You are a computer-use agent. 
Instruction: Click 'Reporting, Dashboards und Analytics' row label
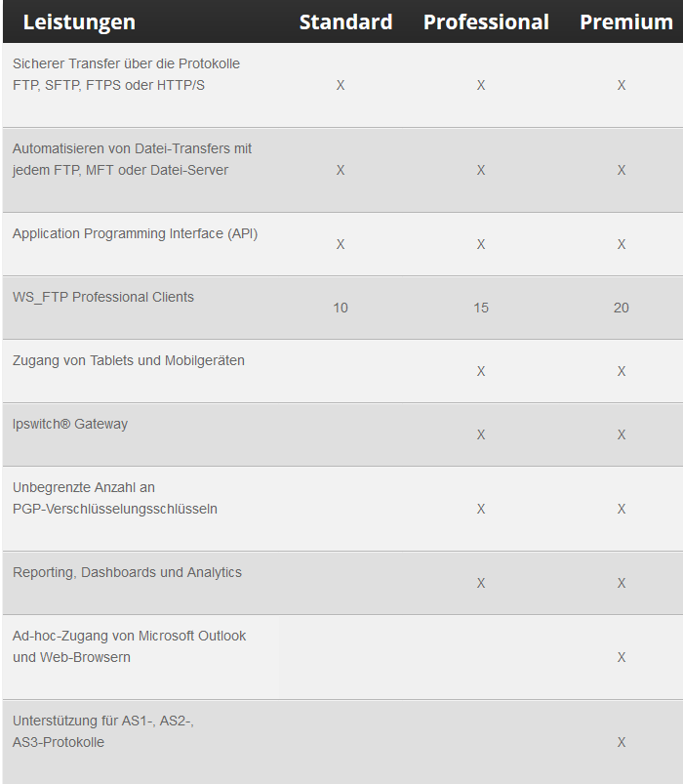pyautogui.click(x=127, y=572)
